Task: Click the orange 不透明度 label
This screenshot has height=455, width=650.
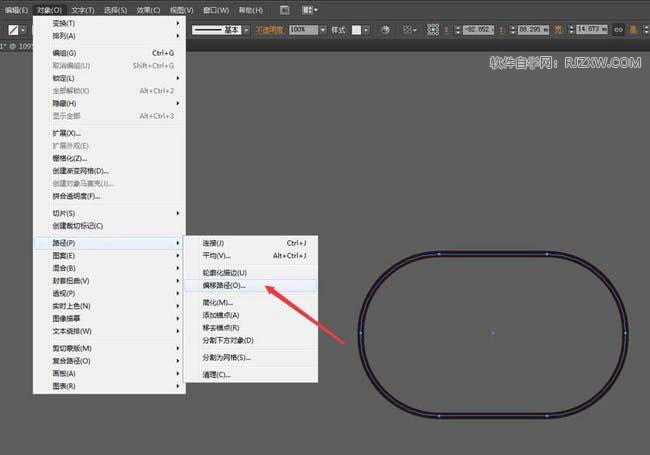Action: tap(269, 30)
